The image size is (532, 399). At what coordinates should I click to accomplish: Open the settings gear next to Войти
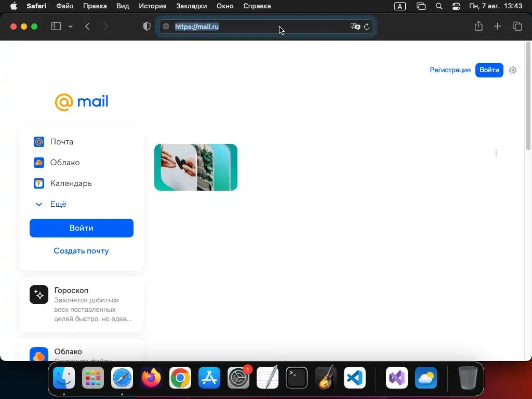click(513, 70)
